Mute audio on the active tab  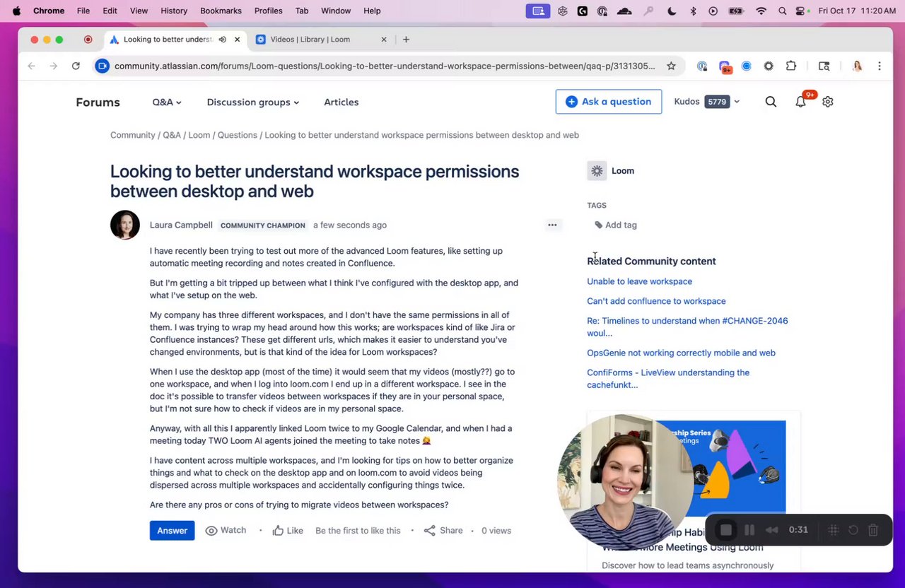[x=222, y=40]
